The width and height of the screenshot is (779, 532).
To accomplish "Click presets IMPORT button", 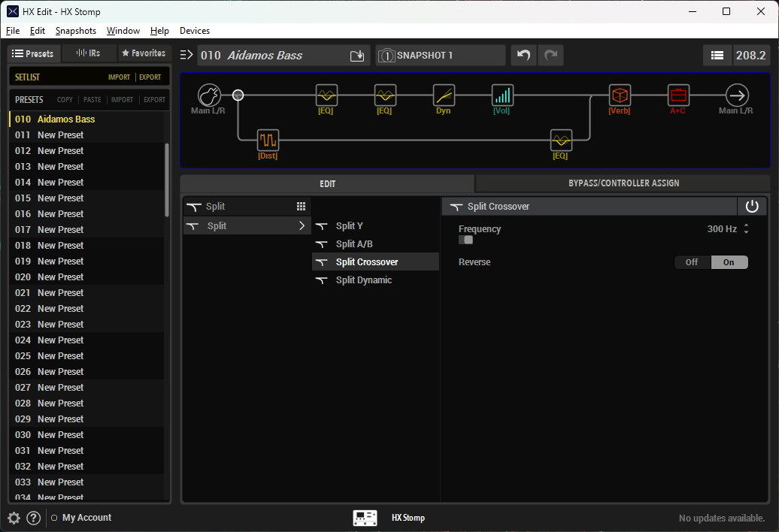I will point(123,100).
